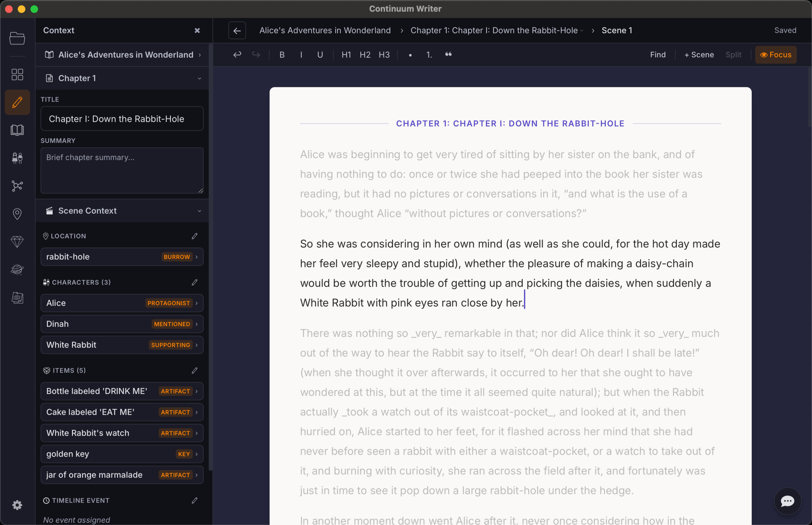Open the locations pin icon in sidebar

pos(17,214)
